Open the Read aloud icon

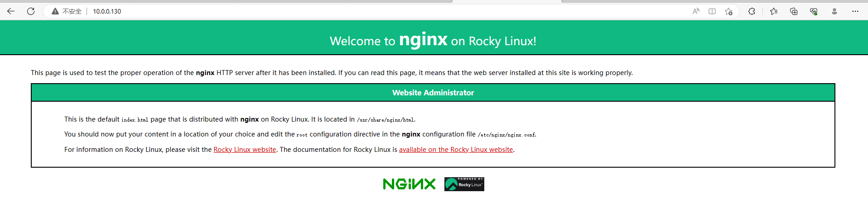(696, 11)
